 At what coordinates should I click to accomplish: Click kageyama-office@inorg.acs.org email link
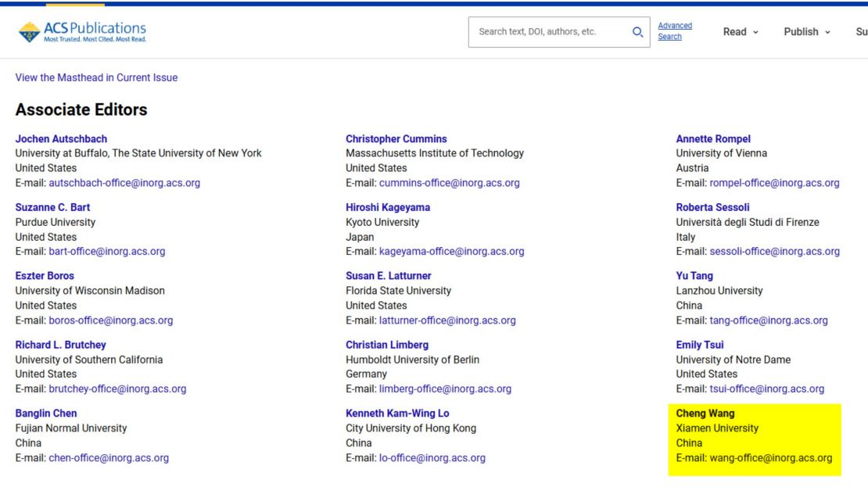point(451,252)
